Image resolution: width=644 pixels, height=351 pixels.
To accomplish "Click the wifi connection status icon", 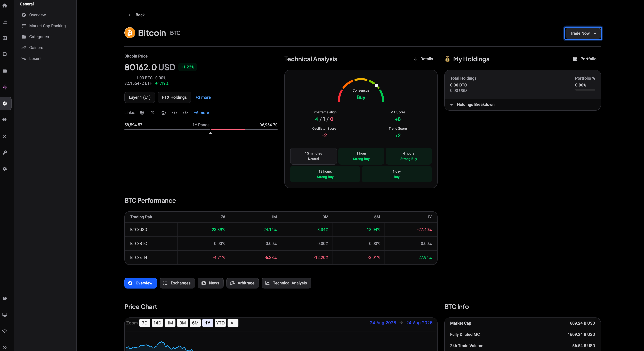I will pos(5,331).
